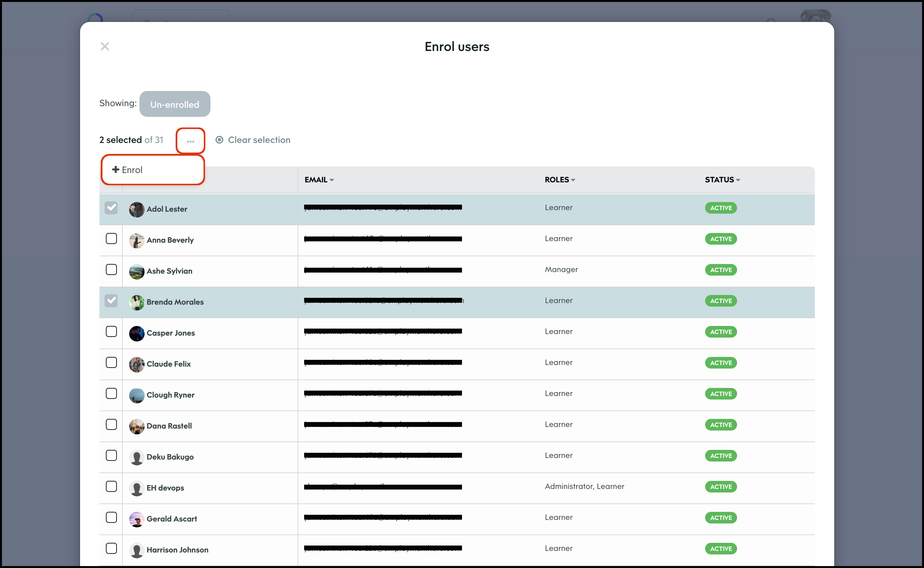Click Gerald Ascart's avatar picture
The width and height of the screenshot is (924, 568).
[137, 519]
